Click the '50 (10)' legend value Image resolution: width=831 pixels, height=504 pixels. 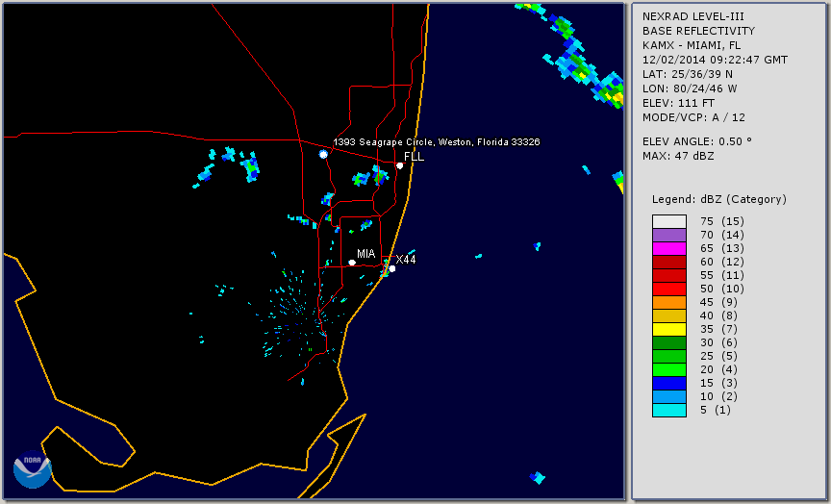(721, 289)
